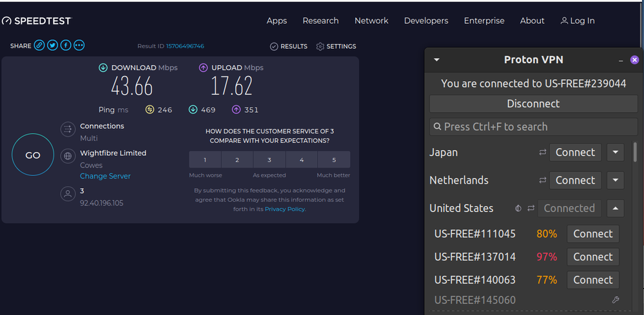The image size is (644, 315).
Task: Click the idle ping latency icon
Action: 150,110
